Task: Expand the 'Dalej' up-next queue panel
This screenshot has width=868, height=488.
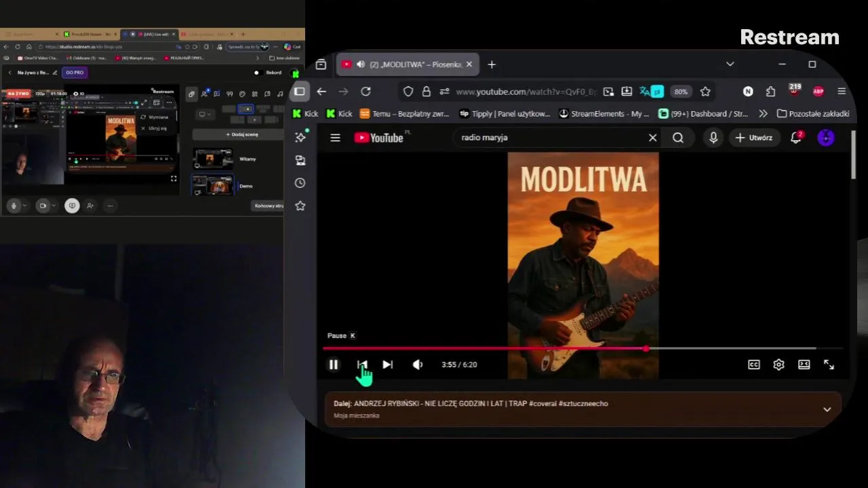Action: 827,409
